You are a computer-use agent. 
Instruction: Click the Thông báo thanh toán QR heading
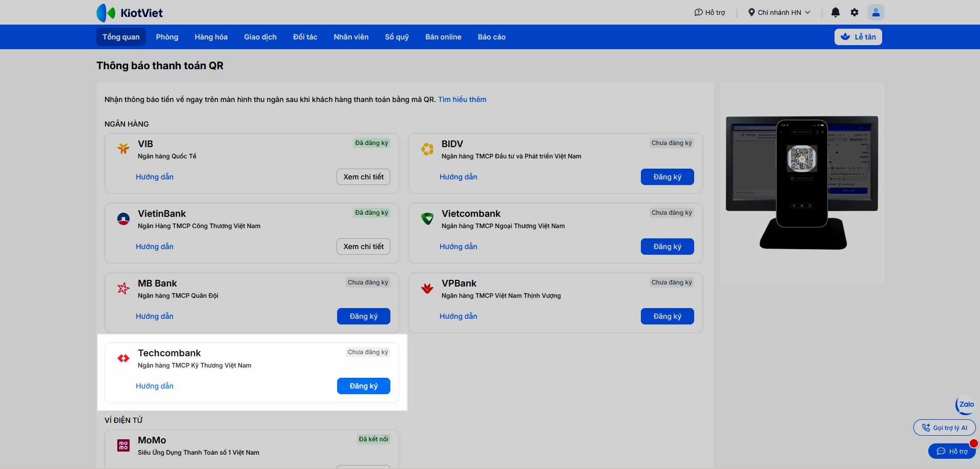(x=160, y=66)
